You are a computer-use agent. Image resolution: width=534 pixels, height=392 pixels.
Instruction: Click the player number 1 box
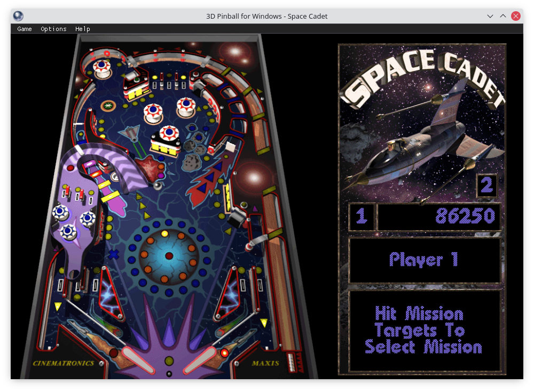pos(362,216)
